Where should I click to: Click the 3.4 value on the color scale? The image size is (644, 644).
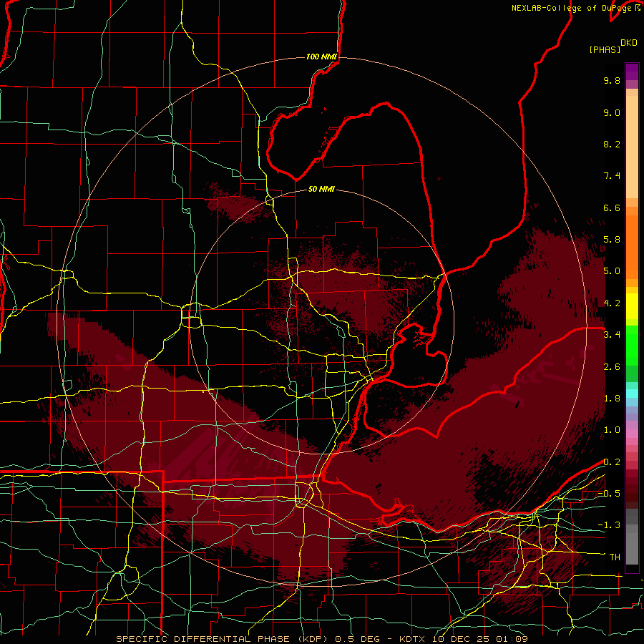pyautogui.click(x=612, y=335)
